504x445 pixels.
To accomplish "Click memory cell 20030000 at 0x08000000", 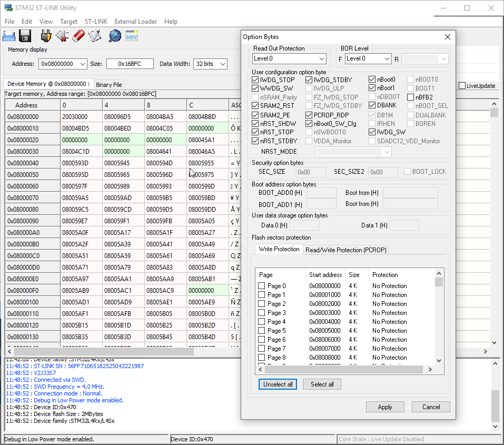I will (81, 117).
